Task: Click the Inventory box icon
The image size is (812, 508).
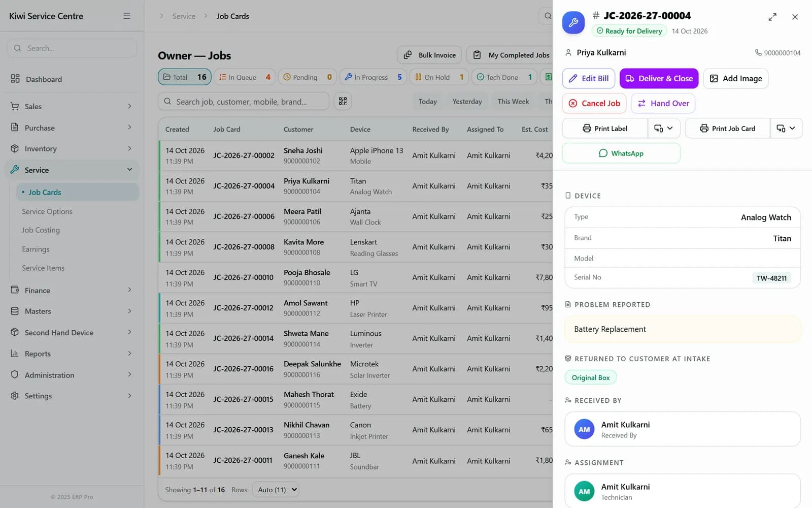Action: [15, 148]
